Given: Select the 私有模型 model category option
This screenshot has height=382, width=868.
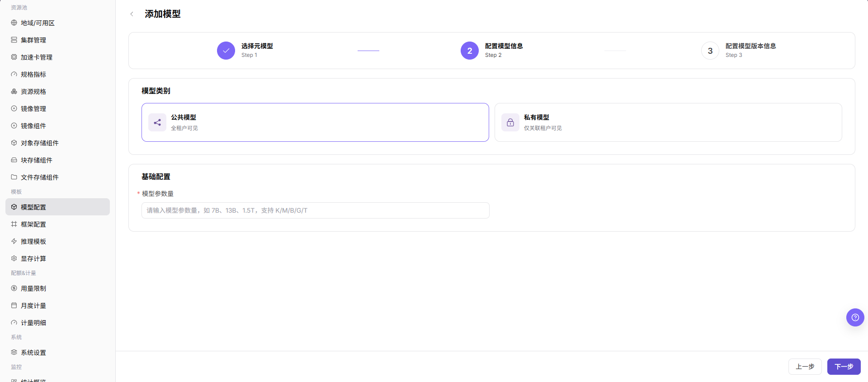Looking at the screenshot, I should 668,122.
